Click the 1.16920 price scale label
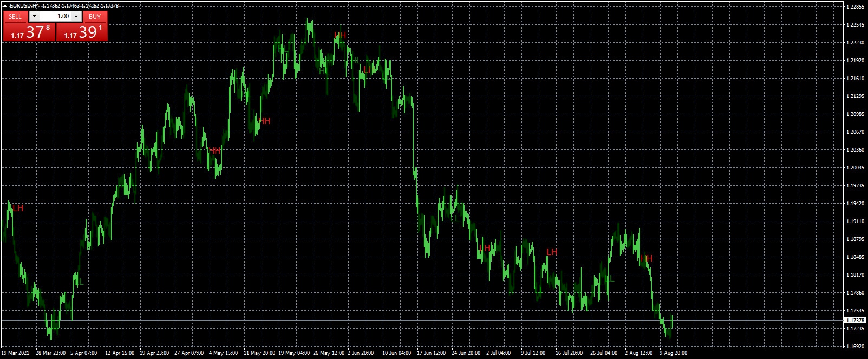 855,347
